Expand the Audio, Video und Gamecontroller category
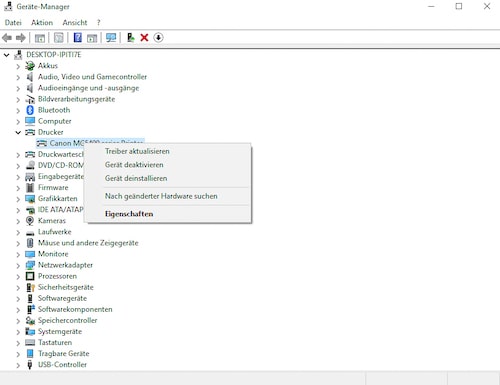Image resolution: width=500 pixels, height=385 pixels. point(18,77)
